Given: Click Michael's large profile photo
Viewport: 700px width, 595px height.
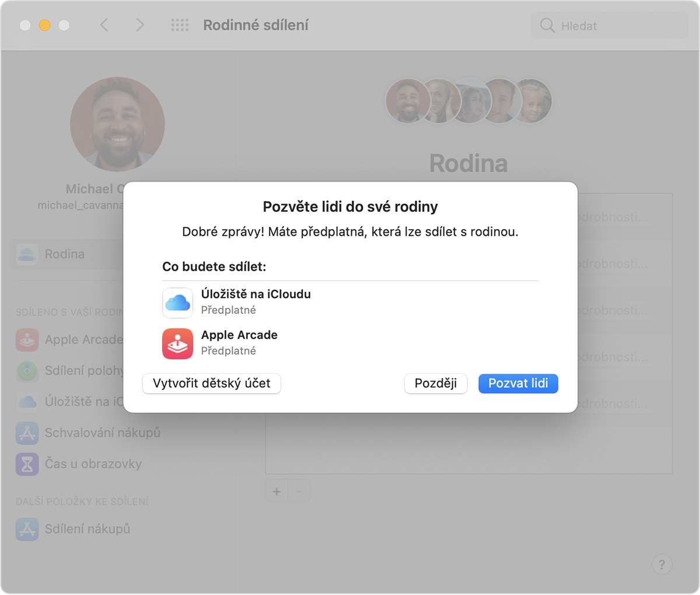Looking at the screenshot, I should [117, 124].
